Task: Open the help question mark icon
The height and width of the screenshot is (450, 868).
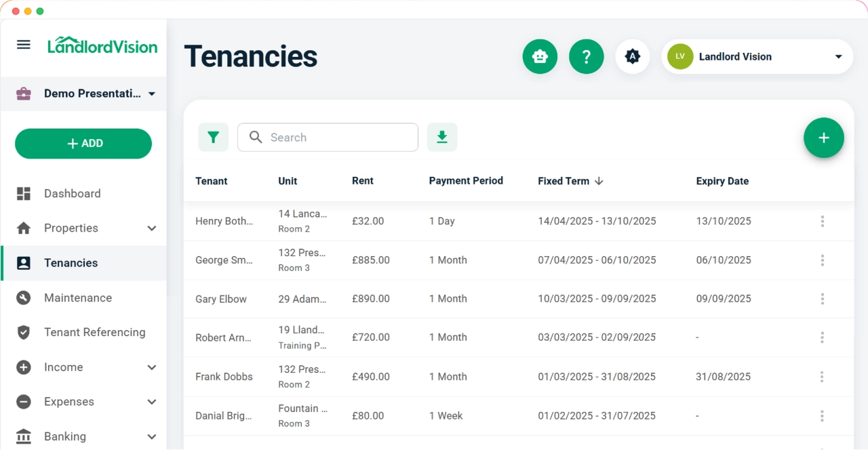Action: (x=586, y=56)
